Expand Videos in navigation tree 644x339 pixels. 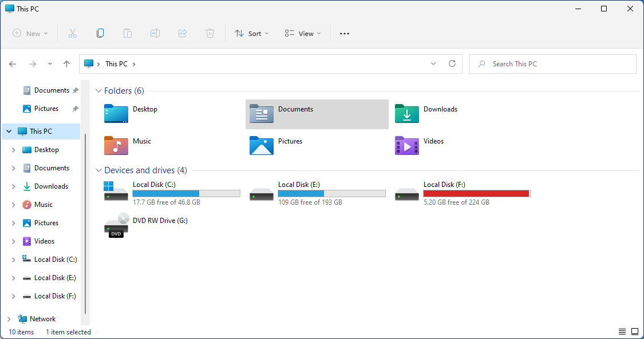tap(14, 241)
